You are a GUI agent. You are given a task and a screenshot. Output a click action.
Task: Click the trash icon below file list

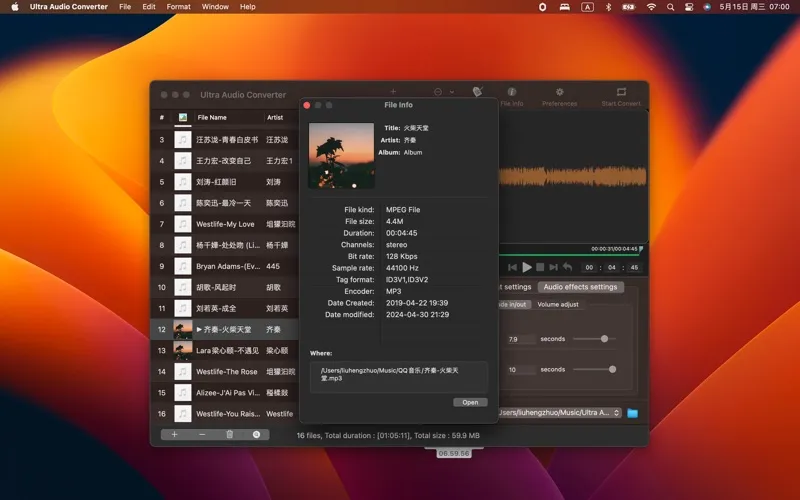click(230, 435)
